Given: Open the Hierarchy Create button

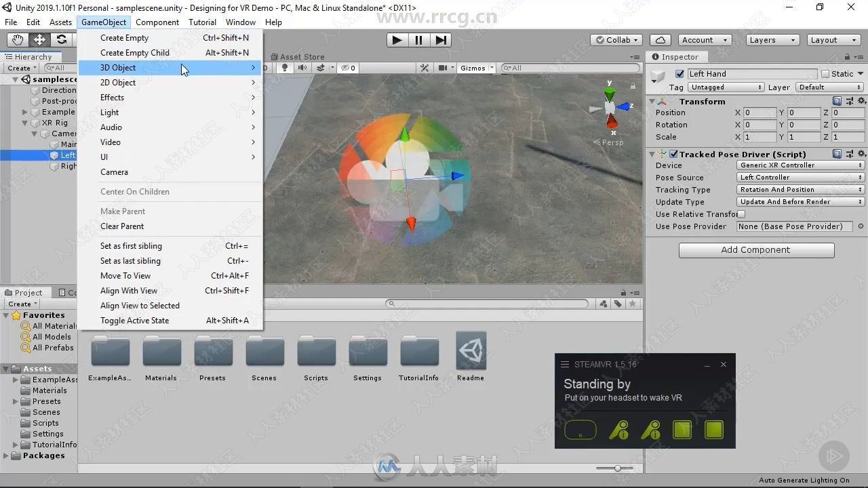Looking at the screenshot, I should click(x=22, y=68).
